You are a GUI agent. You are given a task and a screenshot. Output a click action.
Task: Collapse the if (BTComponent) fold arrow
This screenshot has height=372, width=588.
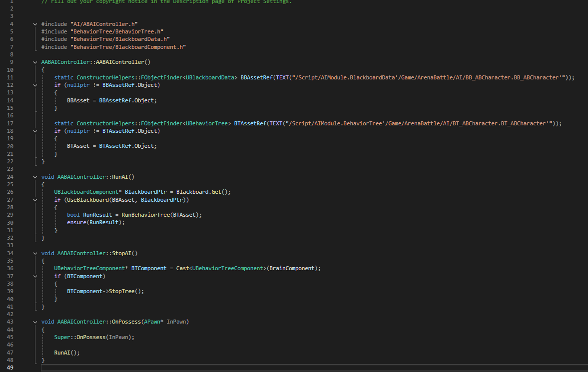pyautogui.click(x=35, y=276)
